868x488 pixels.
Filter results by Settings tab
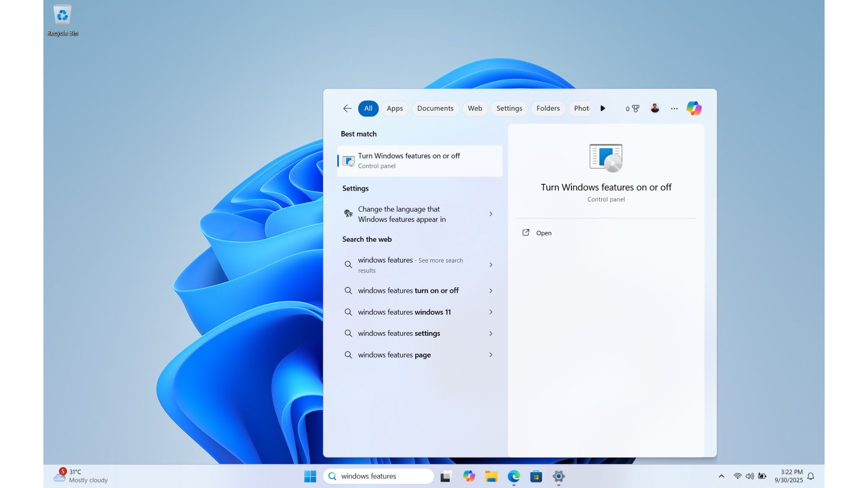point(509,108)
